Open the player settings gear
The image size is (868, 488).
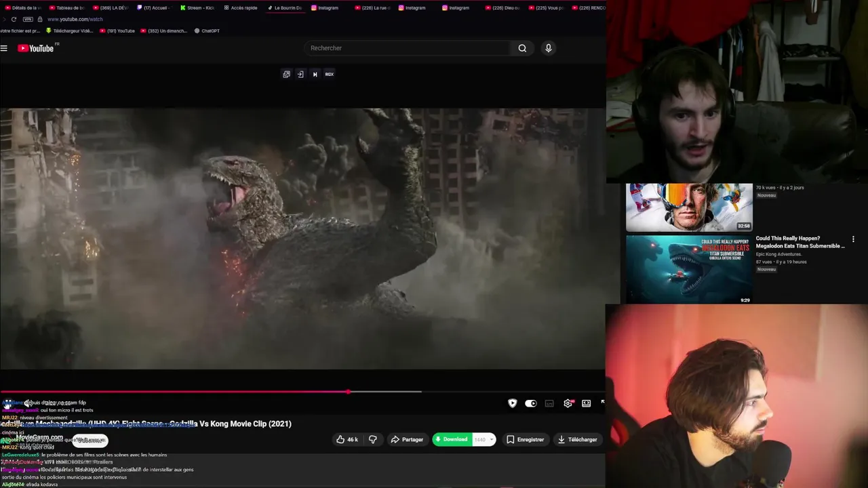pyautogui.click(x=568, y=403)
